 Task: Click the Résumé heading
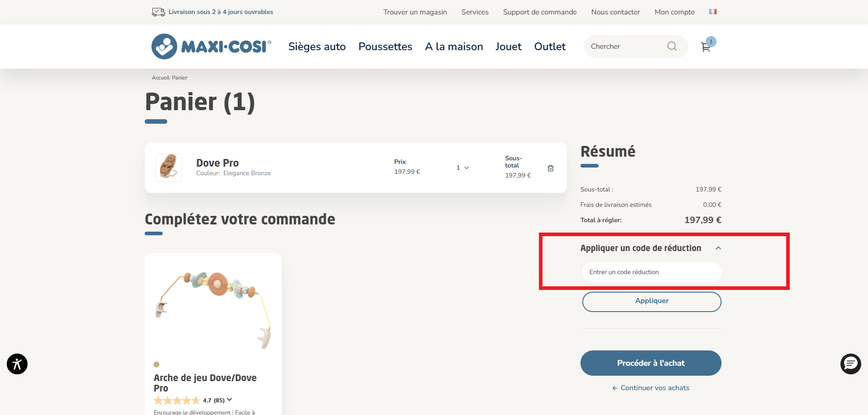click(608, 151)
